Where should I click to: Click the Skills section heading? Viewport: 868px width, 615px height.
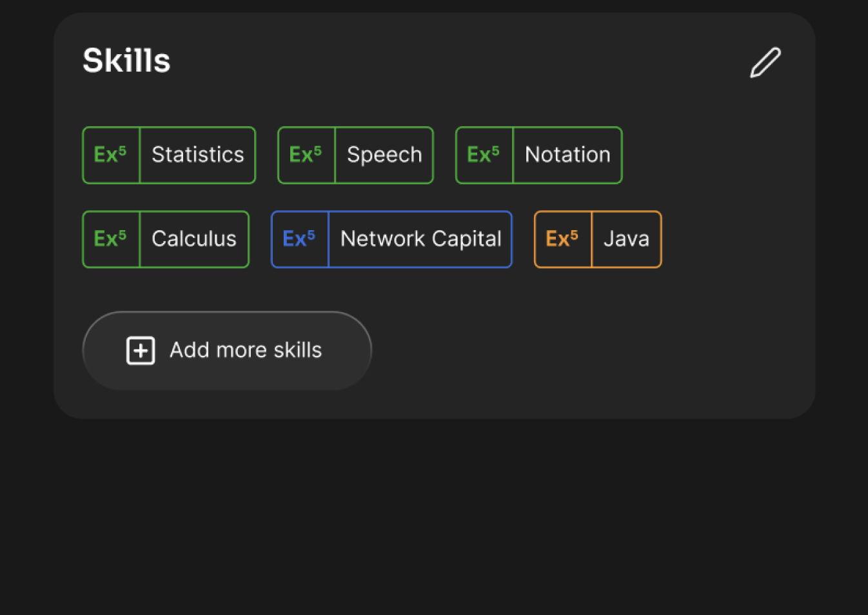[x=126, y=61]
